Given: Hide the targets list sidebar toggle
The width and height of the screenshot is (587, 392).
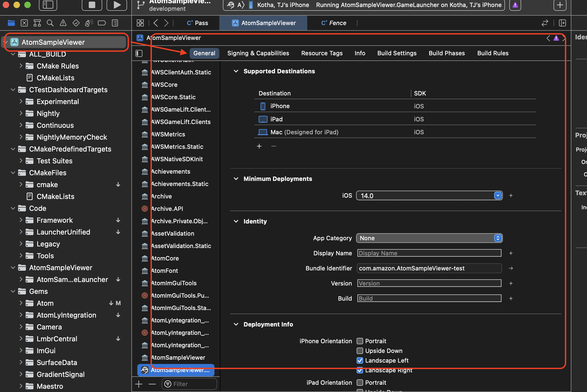Looking at the screenshot, I should [139, 53].
